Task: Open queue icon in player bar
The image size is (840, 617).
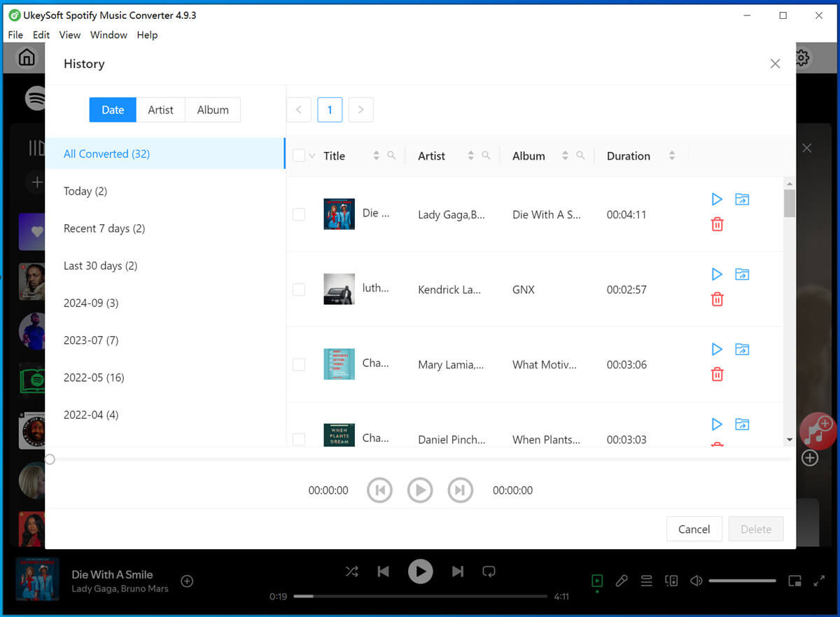Action: click(647, 581)
